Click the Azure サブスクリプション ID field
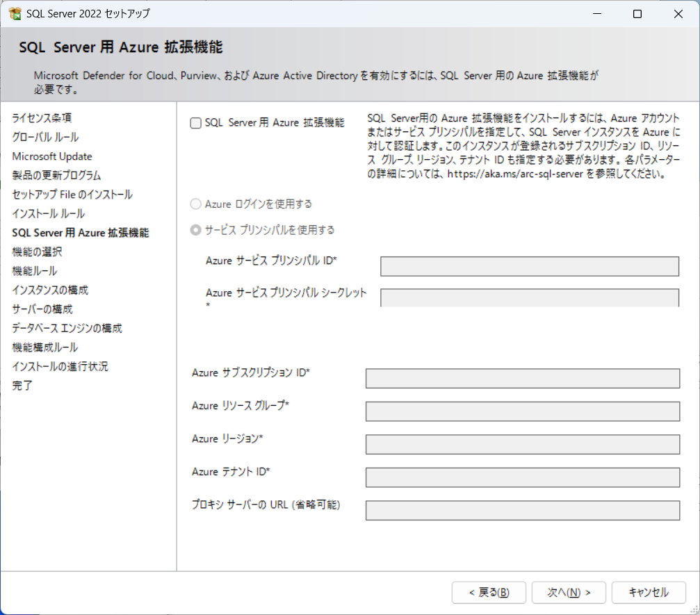700x615 pixels. [x=522, y=378]
